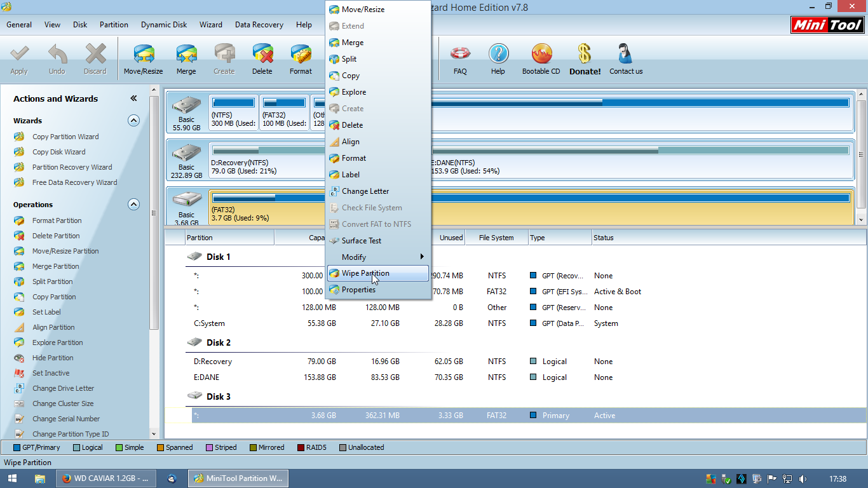This screenshot has height=488, width=868.
Task: Sort by the File System column header
Action: click(x=496, y=238)
